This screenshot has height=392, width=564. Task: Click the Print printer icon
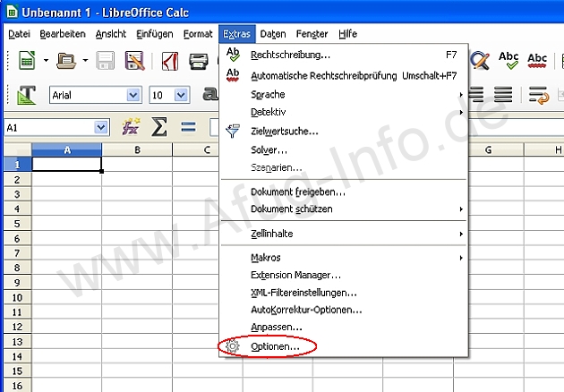(199, 61)
